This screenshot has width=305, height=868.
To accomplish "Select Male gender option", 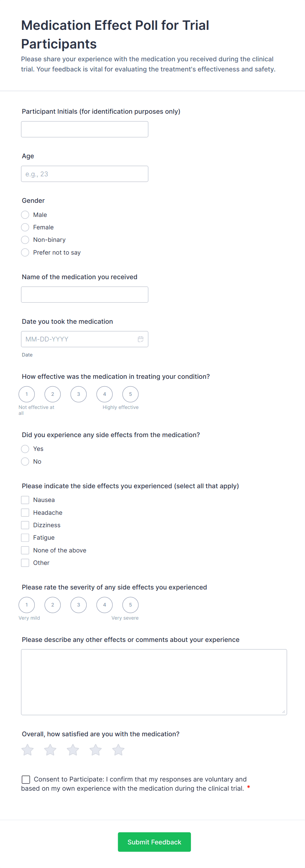I will [25, 215].
